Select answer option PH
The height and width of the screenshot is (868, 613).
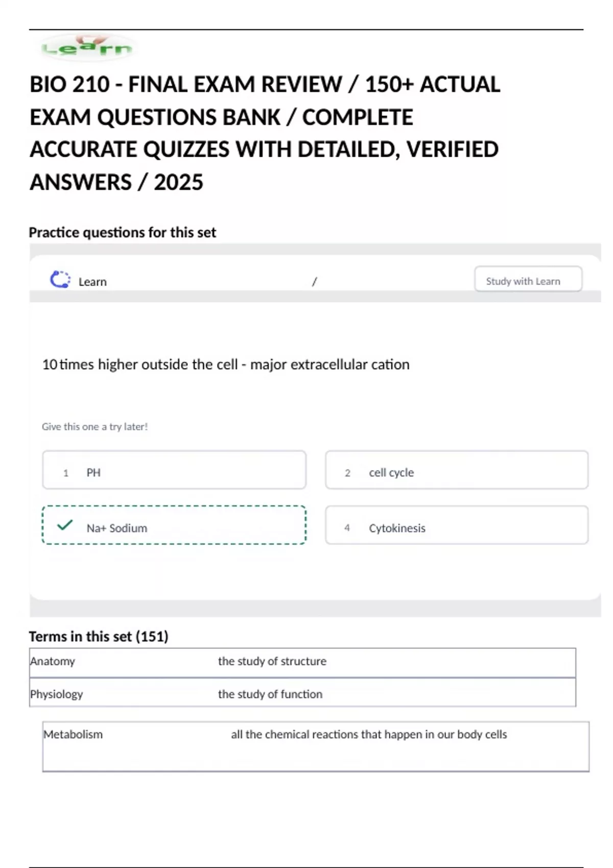174,470
